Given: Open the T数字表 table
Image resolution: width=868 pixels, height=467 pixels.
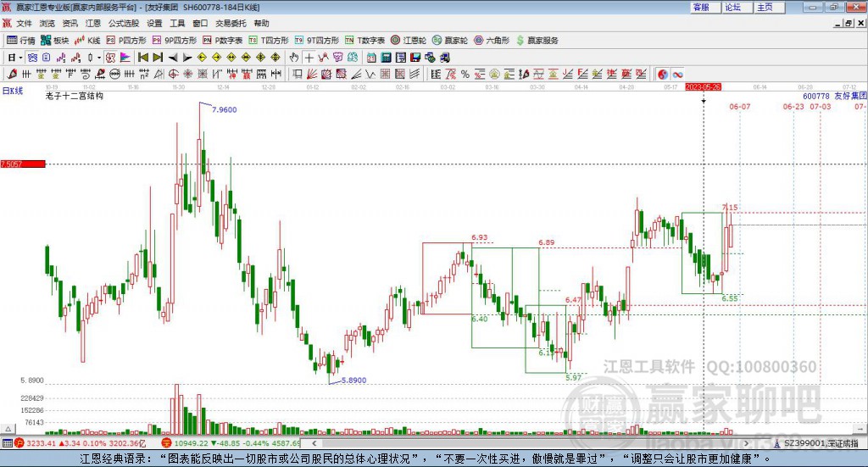Looking at the screenshot, I should [x=364, y=41].
